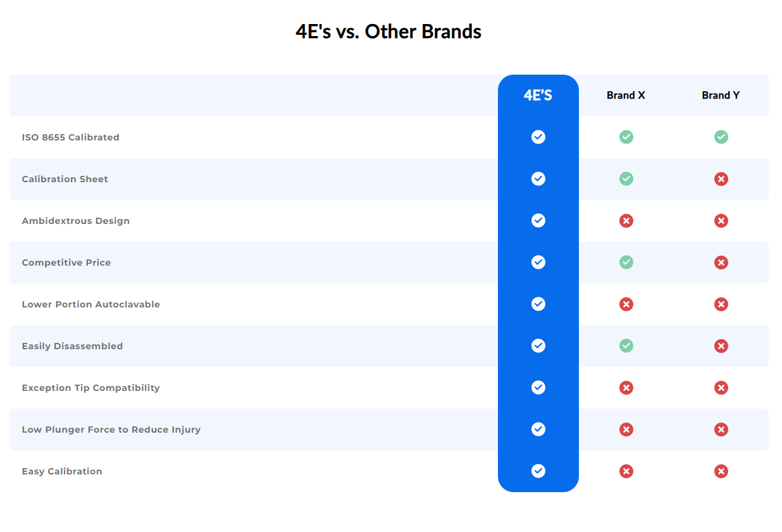
Task: Click 4E's checkmark for Easy Calibration
Action: (x=538, y=471)
